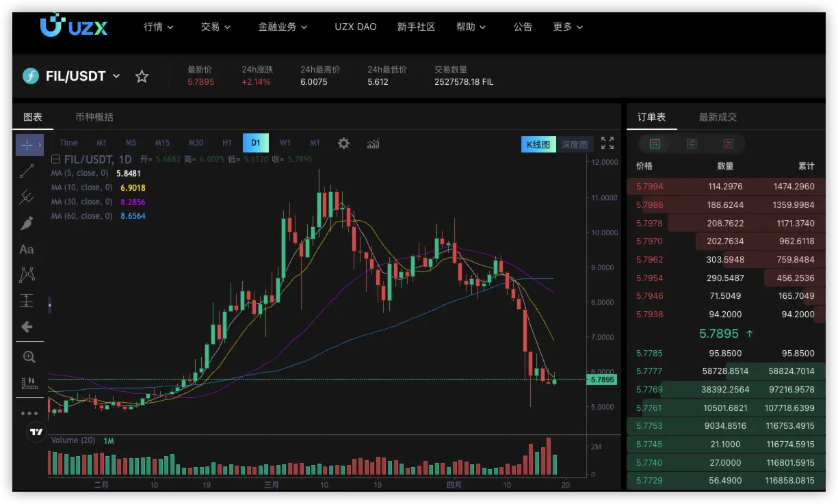The image size is (838, 504).
Task: Click the MA (60, close, 0) indicator label
Action: pos(82,216)
